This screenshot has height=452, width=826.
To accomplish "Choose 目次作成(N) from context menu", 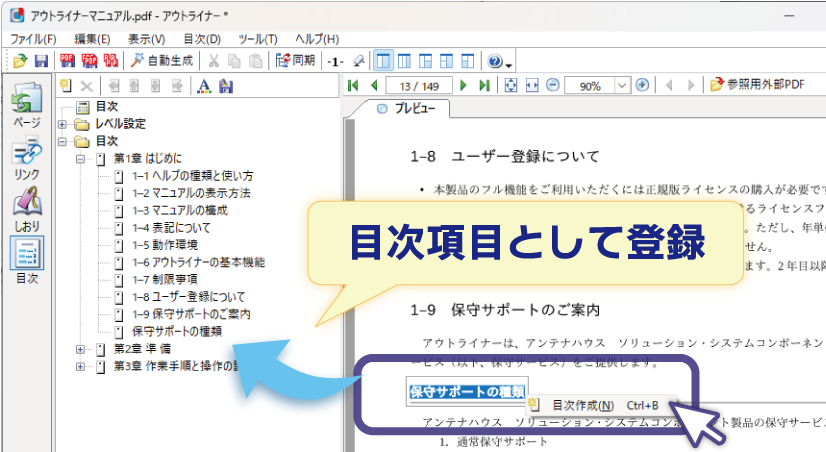I will (x=582, y=405).
